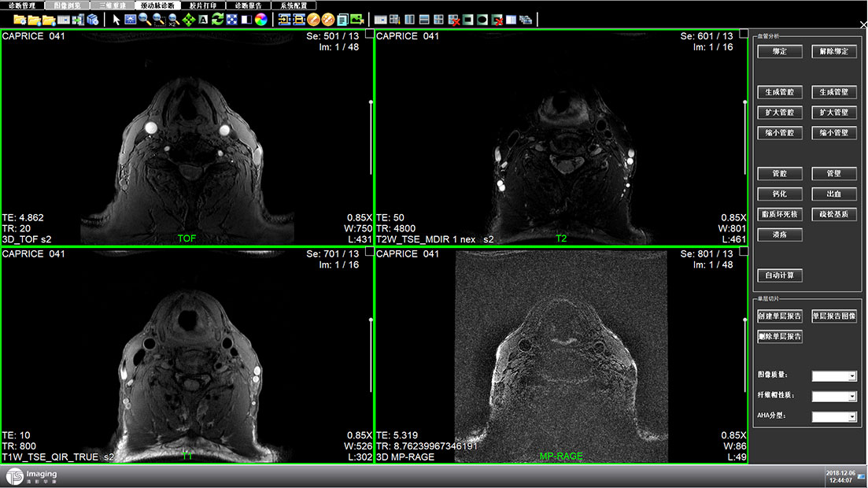
Task: Click the magnifier zoom tool icon
Action: [145, 20]
